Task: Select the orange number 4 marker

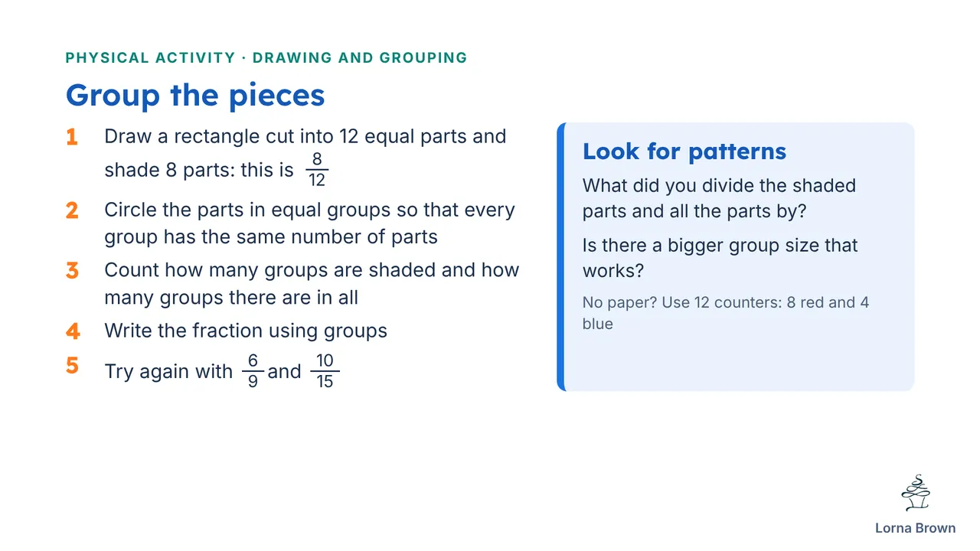Action: pos(73,331)
